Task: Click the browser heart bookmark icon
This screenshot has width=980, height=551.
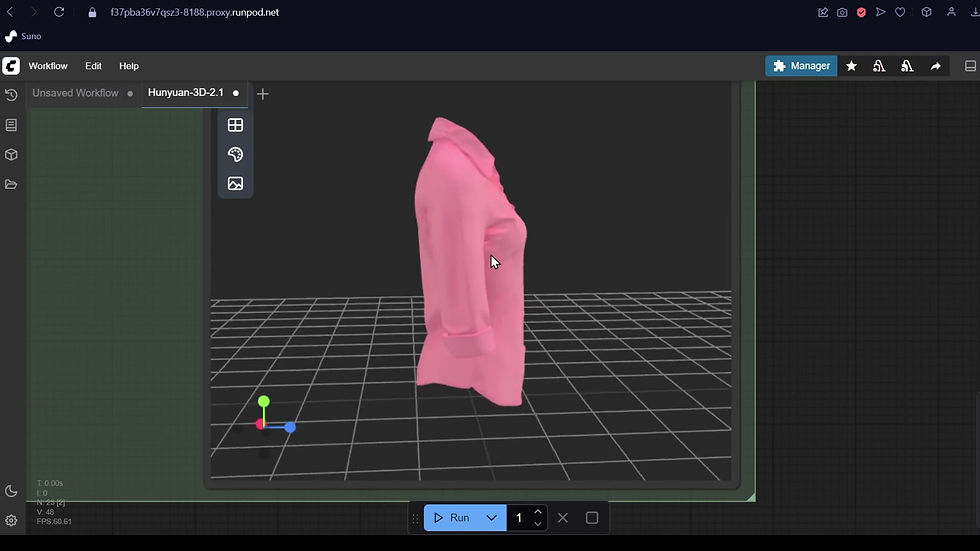Action: (900, 12)
